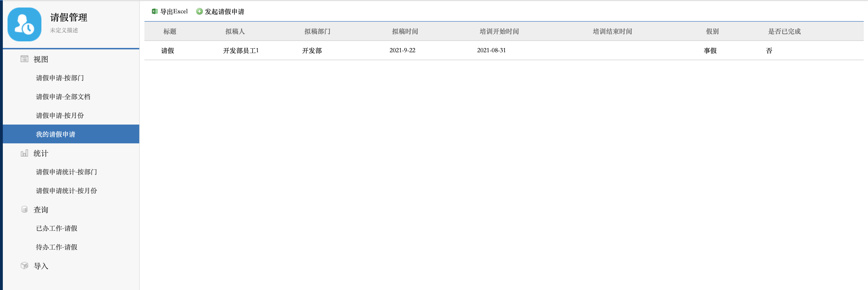Screen dimensions: 868x290
Task: Click the 拟稿时间 column header
Action: tap(405, 31)
